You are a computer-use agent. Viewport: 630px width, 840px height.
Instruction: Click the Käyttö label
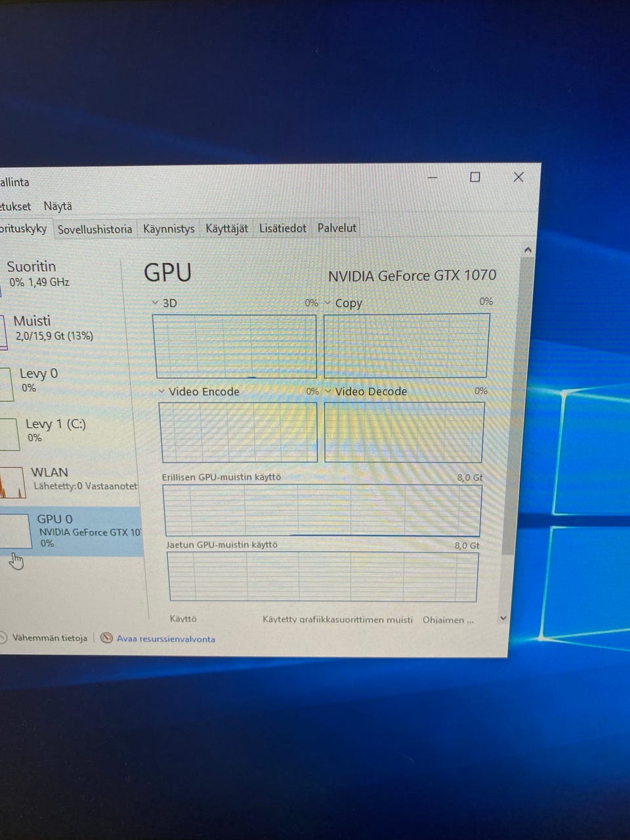pos(183,619)
